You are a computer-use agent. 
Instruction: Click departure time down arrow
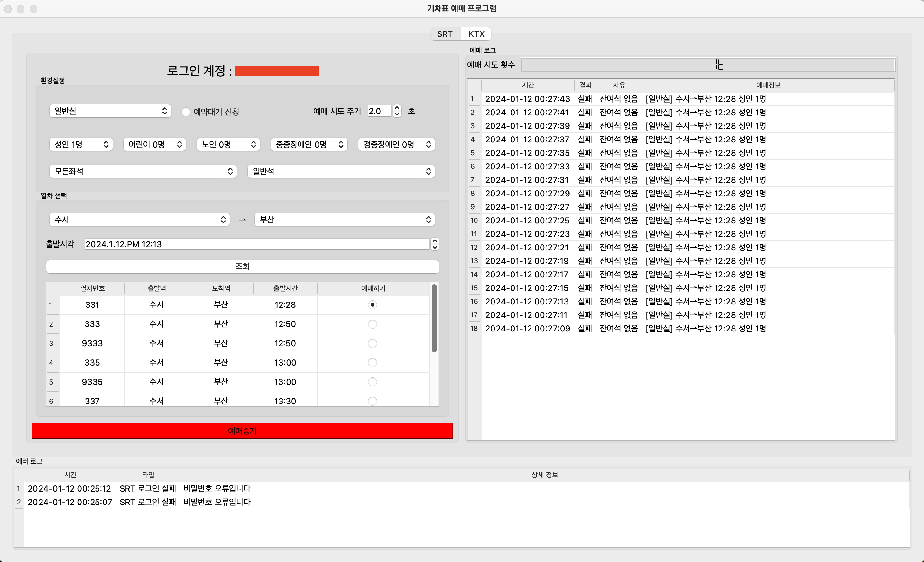pyautogui.click(x=435, y=247)
